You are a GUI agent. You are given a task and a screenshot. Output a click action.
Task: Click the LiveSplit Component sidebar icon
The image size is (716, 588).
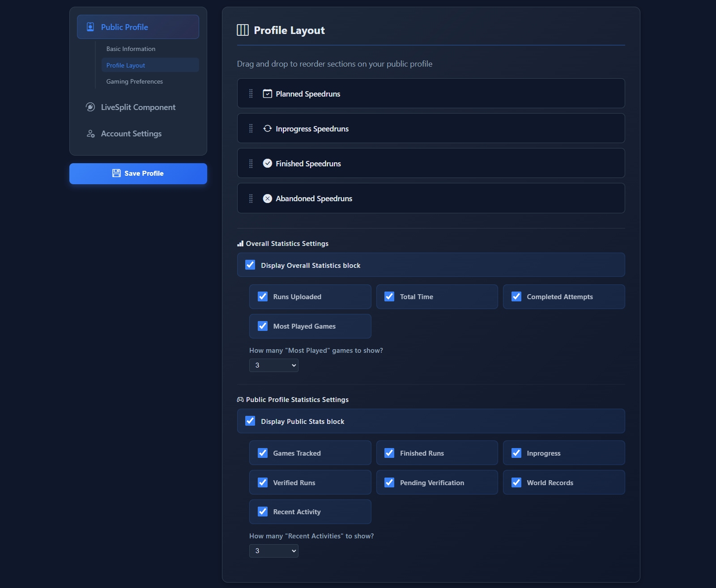tap(90, 107)
